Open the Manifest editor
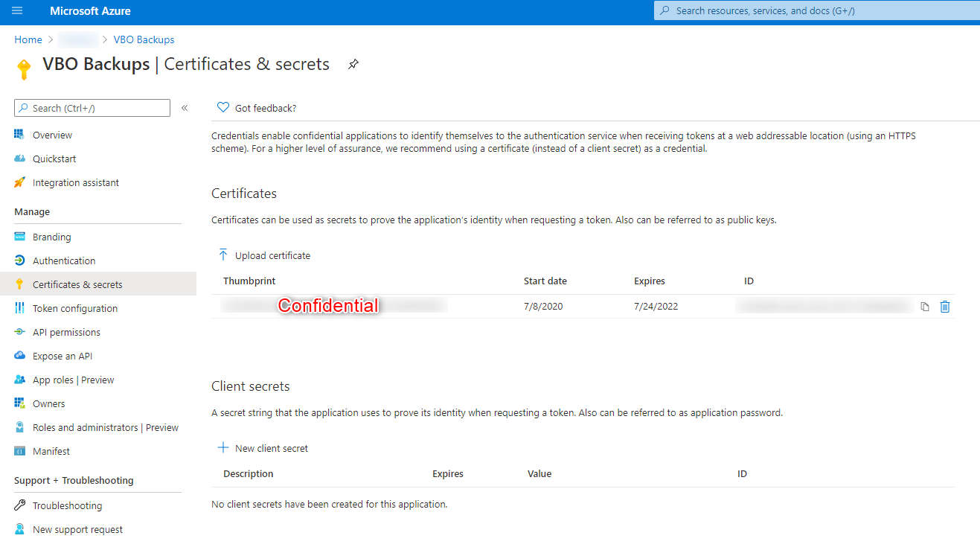This screenshot has height=553, width=980. tap(51, 452)
